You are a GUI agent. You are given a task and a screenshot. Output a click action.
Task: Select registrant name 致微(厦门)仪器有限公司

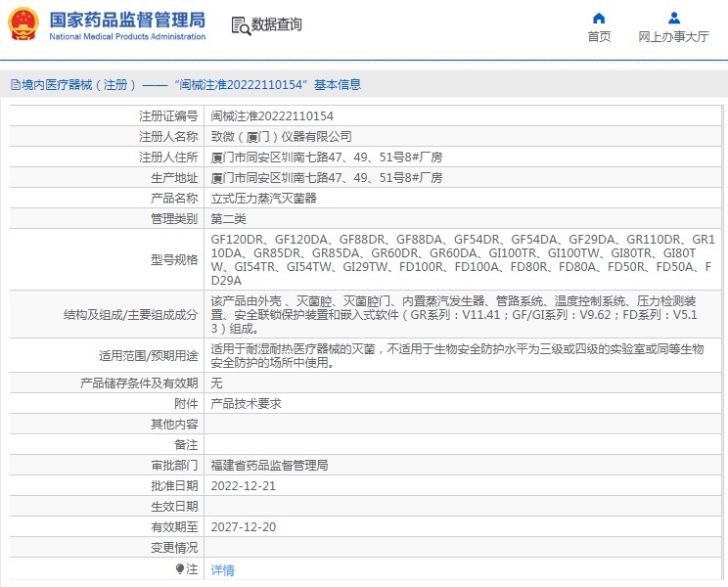click(281, 136)
